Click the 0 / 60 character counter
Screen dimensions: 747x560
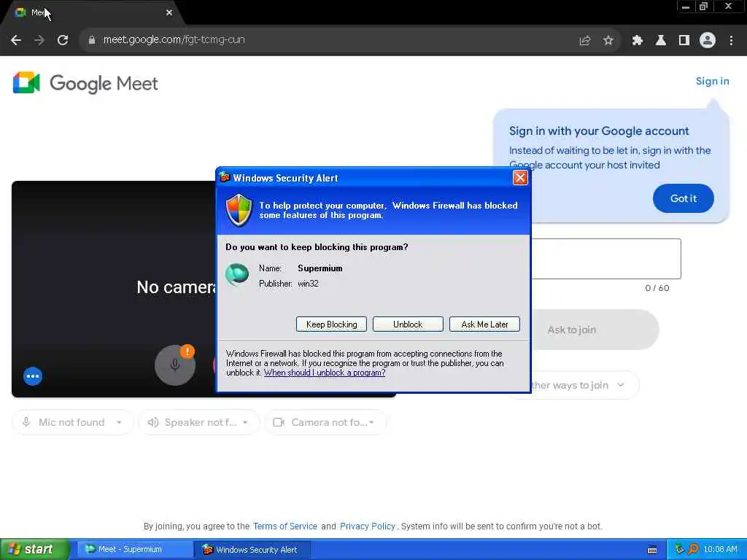tap(657, 288)
